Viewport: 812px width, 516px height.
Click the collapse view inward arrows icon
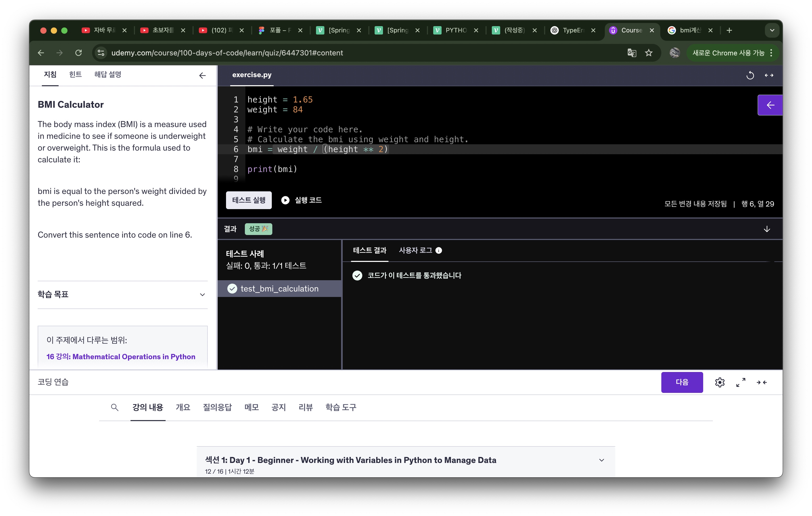point(762,382)
